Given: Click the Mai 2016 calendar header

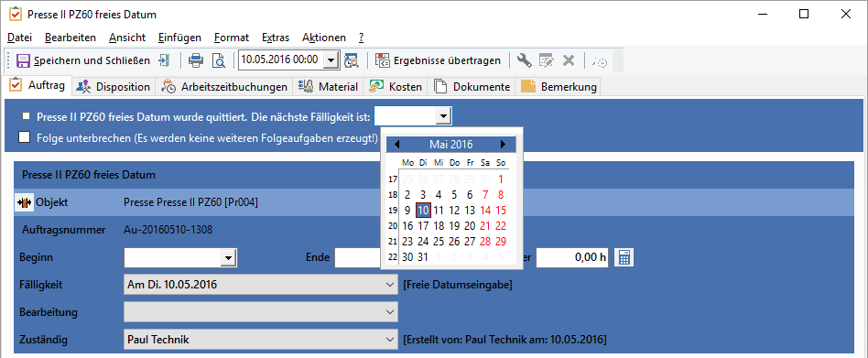Looking at the screenshot, I should pyautogui.click(x=451, y=145).
